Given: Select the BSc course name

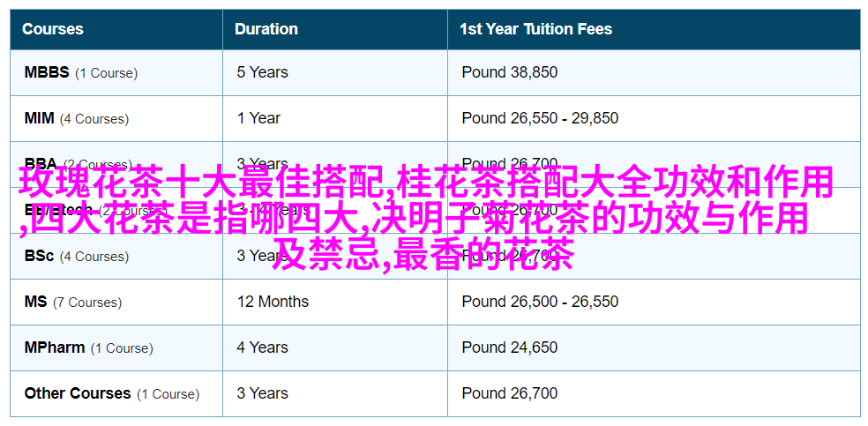Looking at the screenshot, I should [x=39, y=256].
